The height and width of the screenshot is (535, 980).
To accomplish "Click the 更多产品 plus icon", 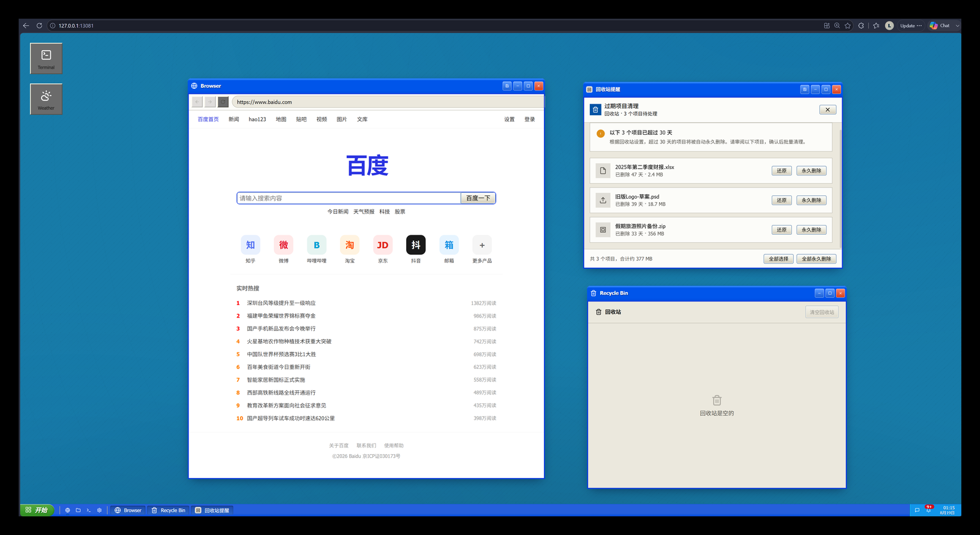I will click(482, 245).
